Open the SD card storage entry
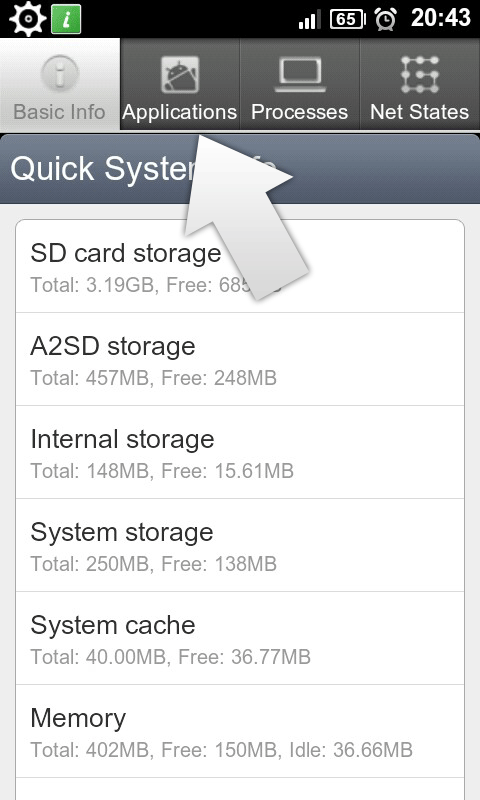 point(240,266)
